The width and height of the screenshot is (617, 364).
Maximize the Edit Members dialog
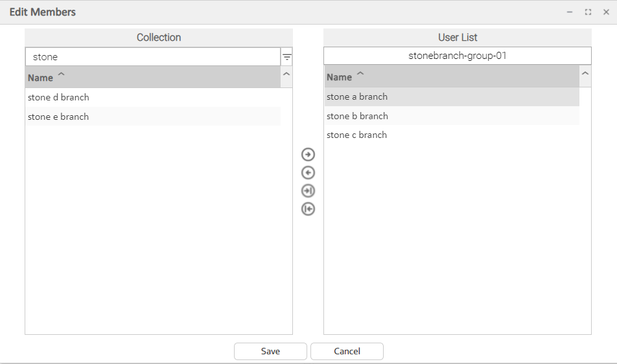[588, 12]
